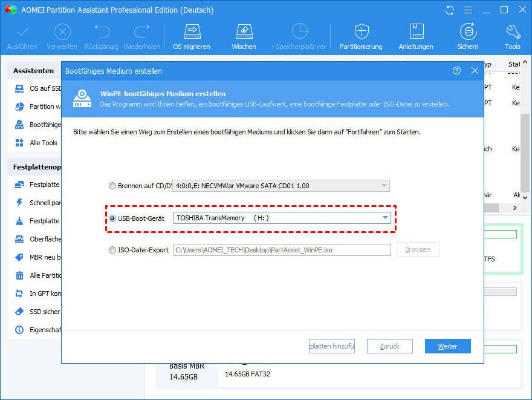The height and width of the screenshot is (400, 532).
Task: Click the Partition wizard pie icon
Action: click(20, 107)
